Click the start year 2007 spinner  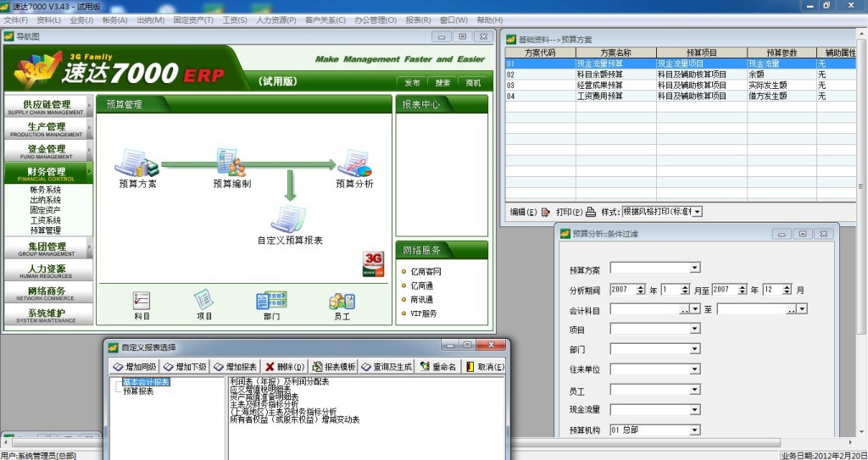click(x=641, y=290)
